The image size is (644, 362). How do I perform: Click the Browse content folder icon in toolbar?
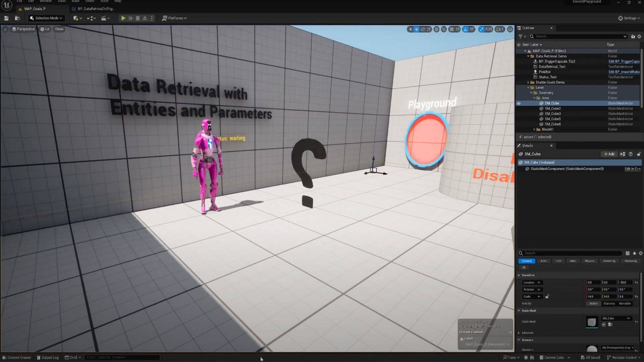tap(17, 18)
